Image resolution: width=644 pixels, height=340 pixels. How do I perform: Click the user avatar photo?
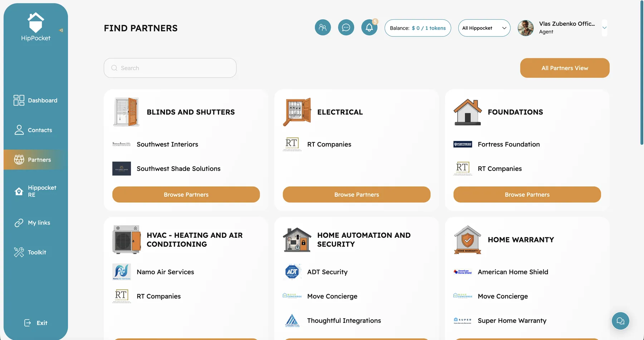[526, 28]
